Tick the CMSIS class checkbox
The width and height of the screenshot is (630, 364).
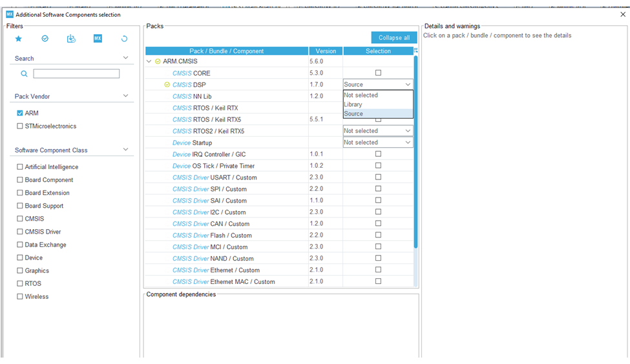(x=19, y=219)
